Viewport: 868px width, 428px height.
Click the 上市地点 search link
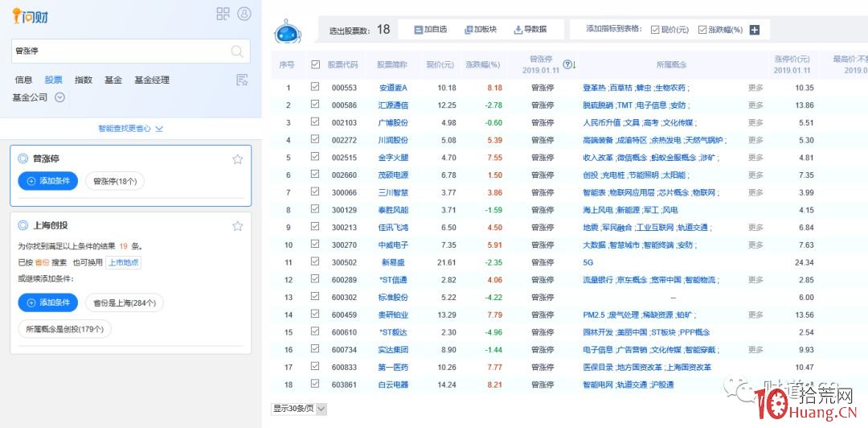click(x=124, y=263)
